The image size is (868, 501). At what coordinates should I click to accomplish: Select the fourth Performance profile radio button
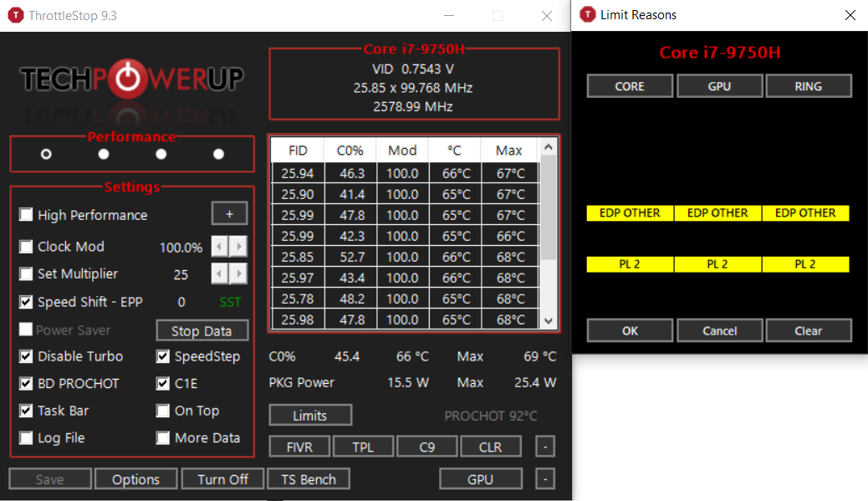(x=218, y=154)
